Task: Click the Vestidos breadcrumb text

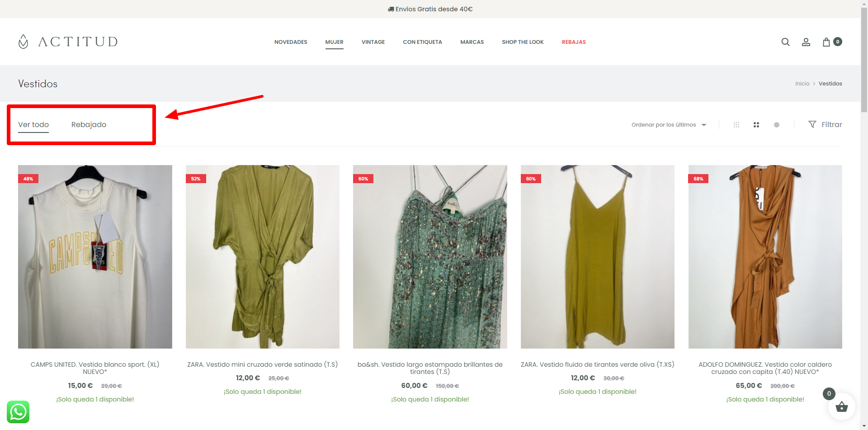Action: [x=830, y=84]
